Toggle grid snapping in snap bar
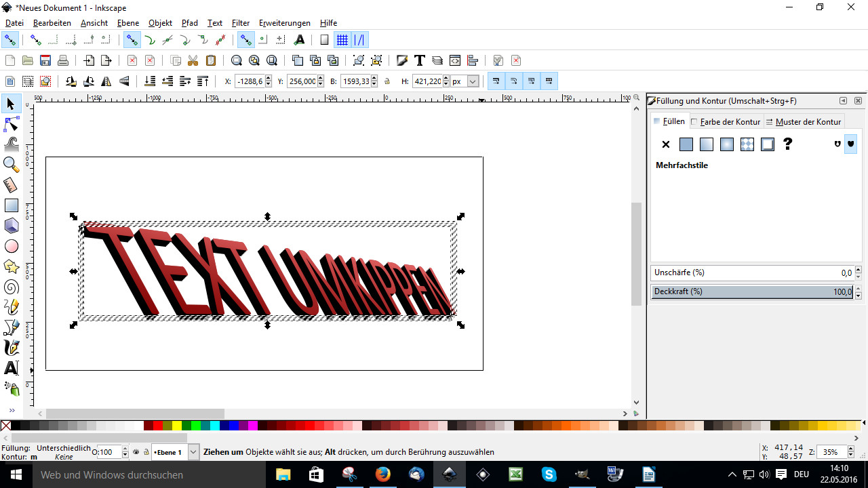The width and height of the screenshot is (868, 488). 342,40
